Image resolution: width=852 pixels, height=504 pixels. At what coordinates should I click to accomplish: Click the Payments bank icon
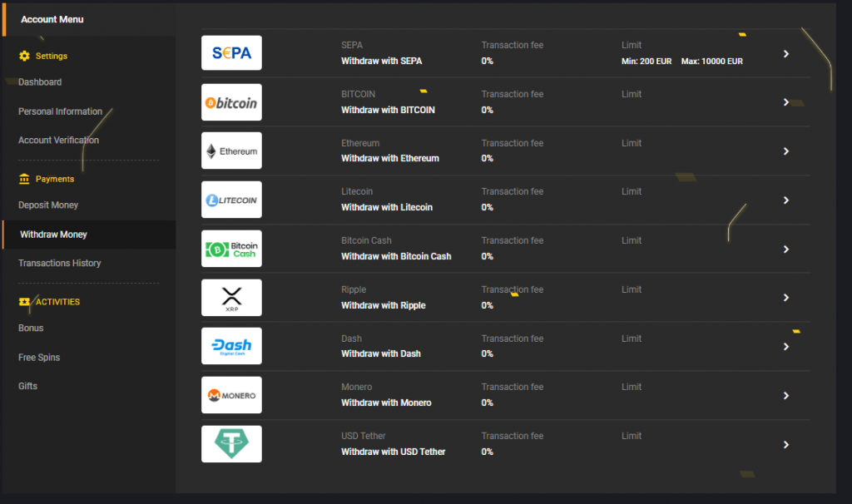click(24, 179)
